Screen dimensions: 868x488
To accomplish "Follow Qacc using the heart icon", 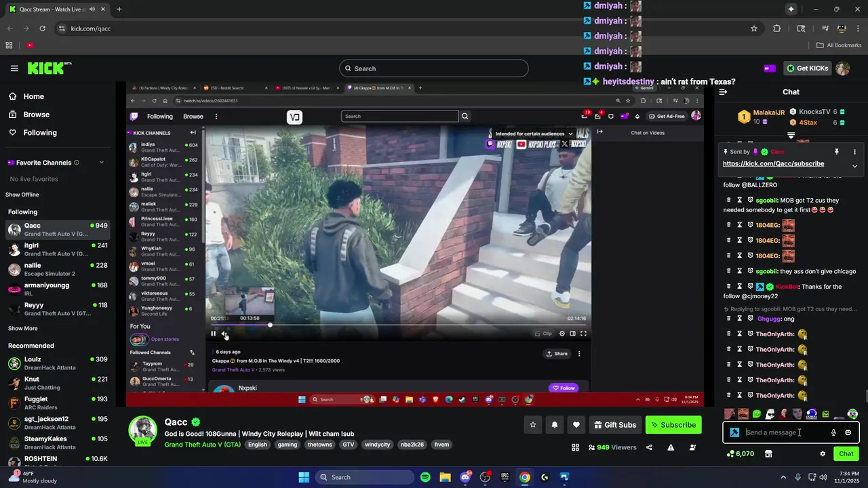I will tap(576, 425).
